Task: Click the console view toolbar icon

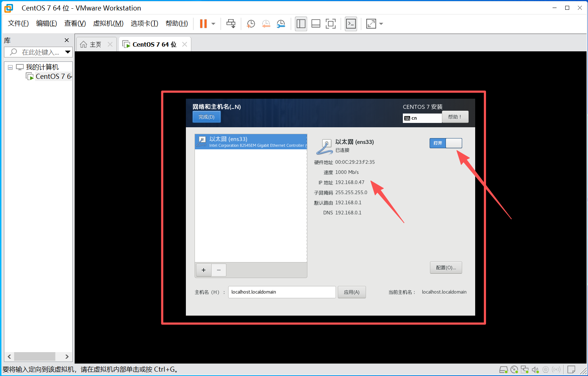Action: point(351,24)
